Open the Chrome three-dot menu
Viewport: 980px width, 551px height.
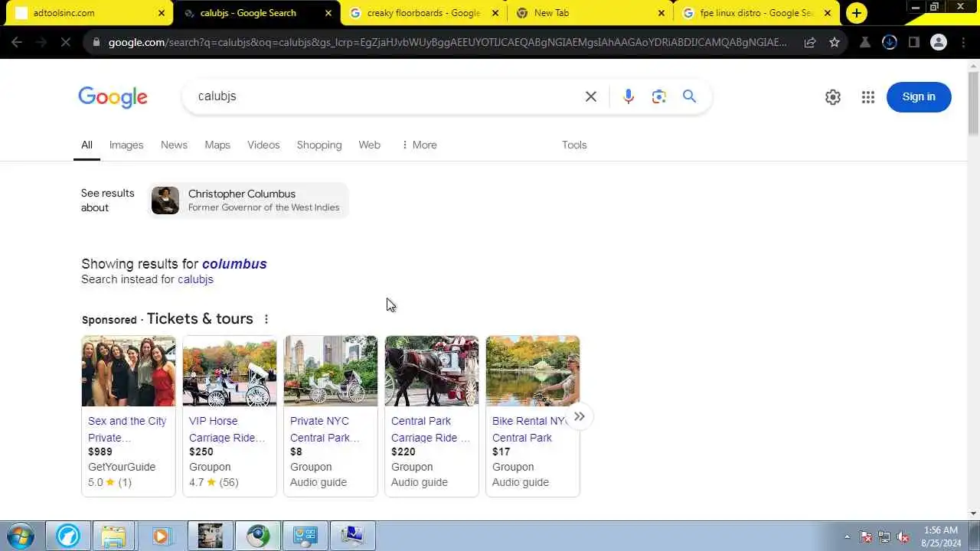(962, 43)
